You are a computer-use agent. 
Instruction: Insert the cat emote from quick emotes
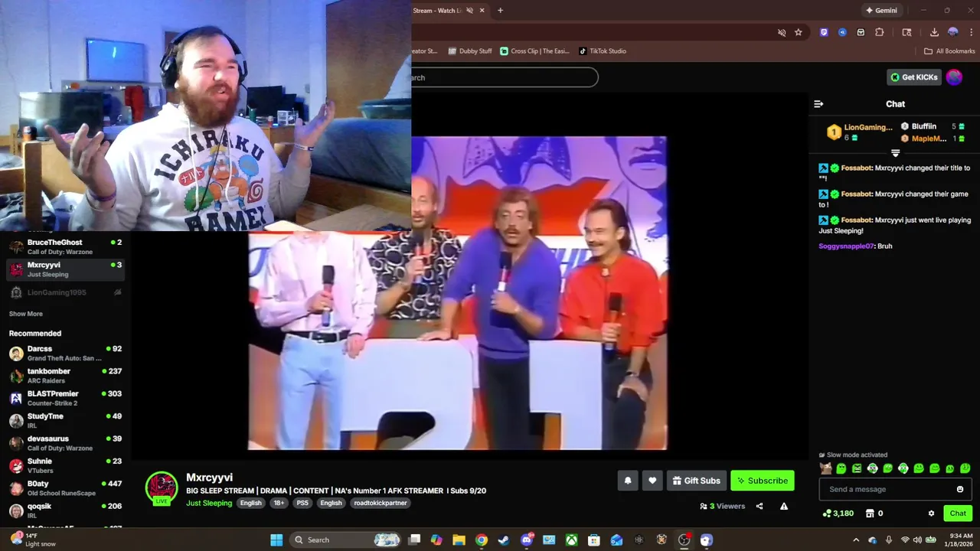pos(825,468)
